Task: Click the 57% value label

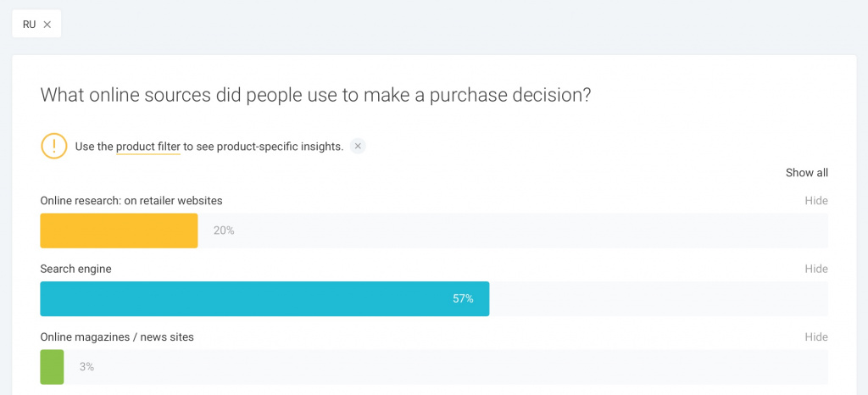Action: 463,298
